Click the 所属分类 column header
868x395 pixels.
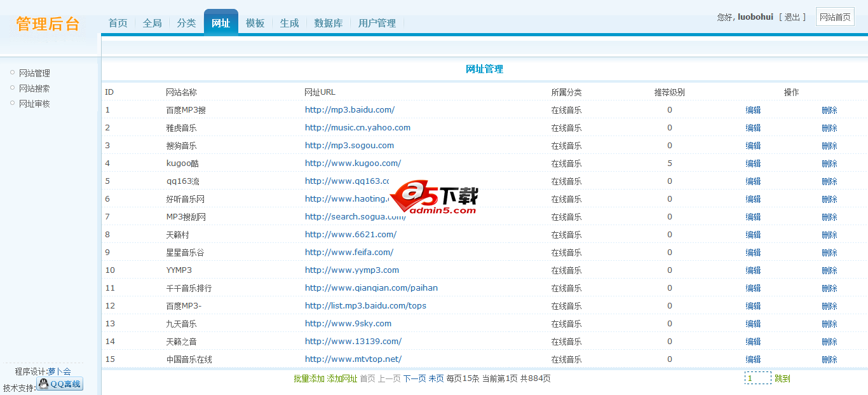pos(567,92)
